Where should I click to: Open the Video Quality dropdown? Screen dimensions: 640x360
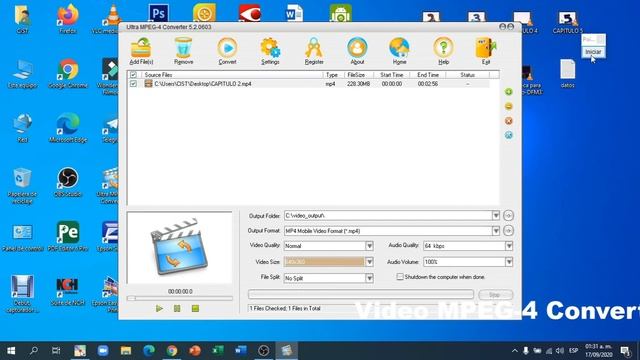[x=369, y=246]
